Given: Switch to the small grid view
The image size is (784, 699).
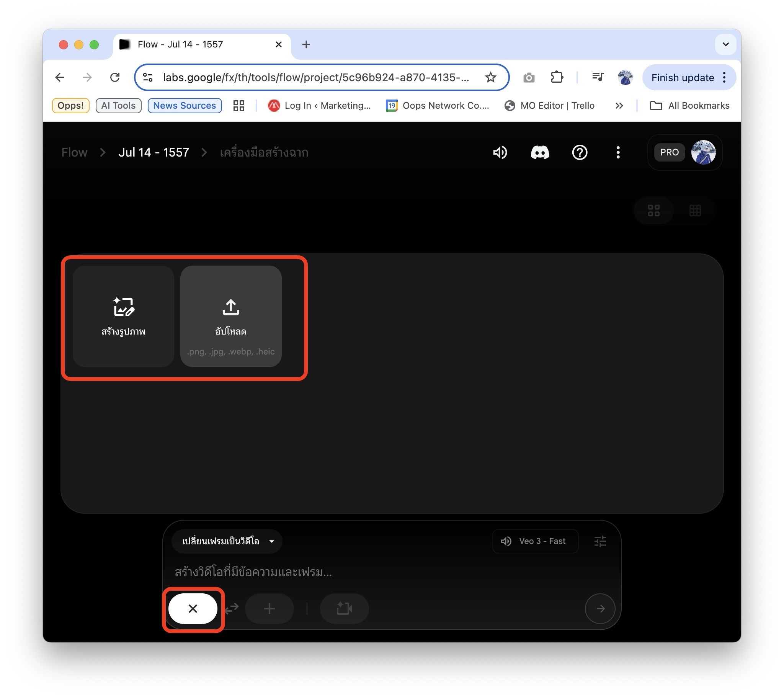Looking at the screenshot, I should pos(695,211).
